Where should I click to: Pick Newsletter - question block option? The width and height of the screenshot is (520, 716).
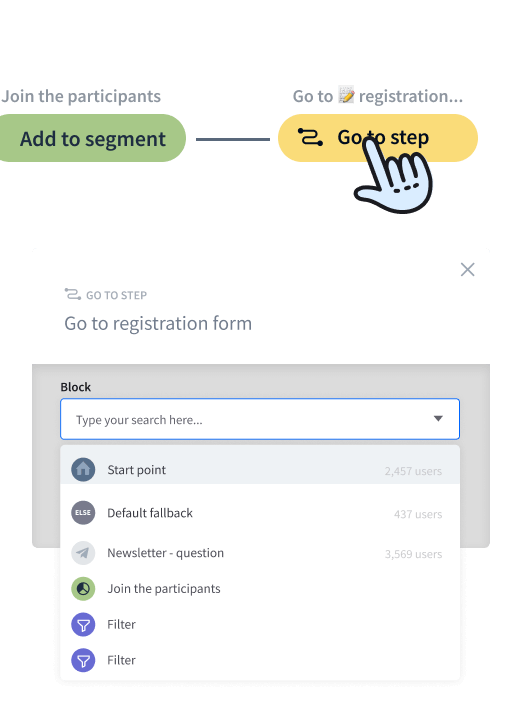click(260, 553)
